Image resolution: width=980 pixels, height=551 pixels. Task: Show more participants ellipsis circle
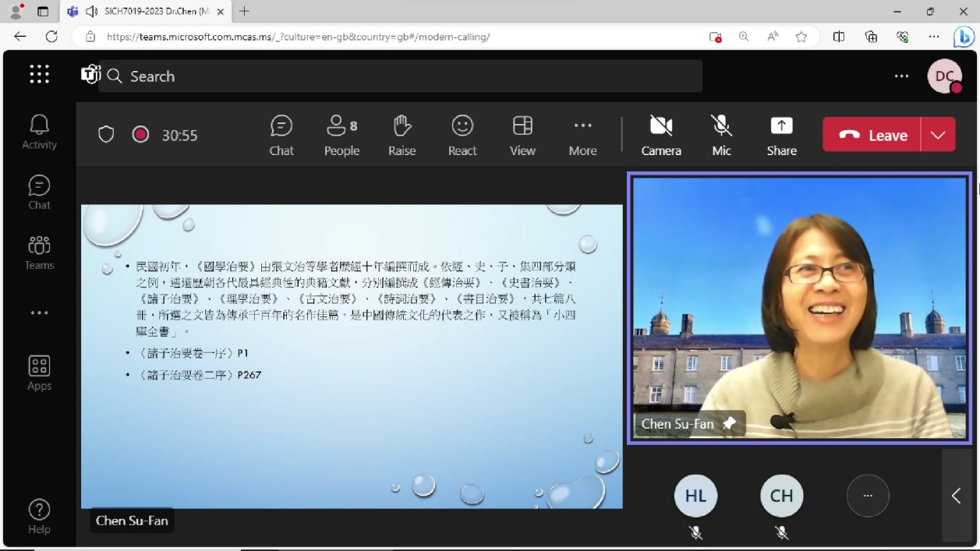coord(868,496)
